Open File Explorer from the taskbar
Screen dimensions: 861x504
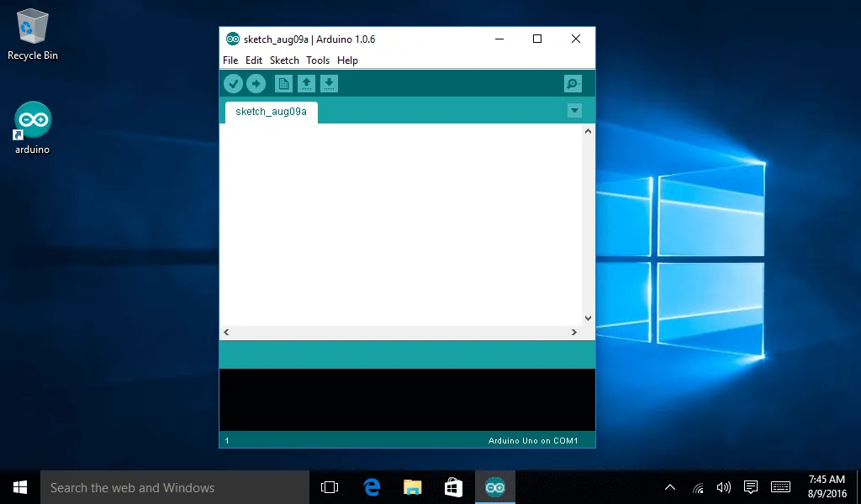[x=412, y=487]
